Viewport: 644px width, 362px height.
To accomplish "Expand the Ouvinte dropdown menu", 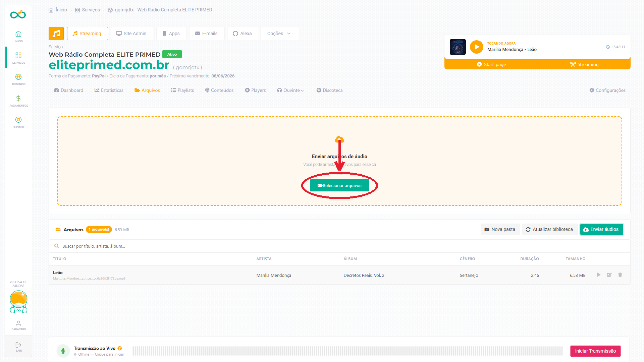I will (x=290, y=90).
